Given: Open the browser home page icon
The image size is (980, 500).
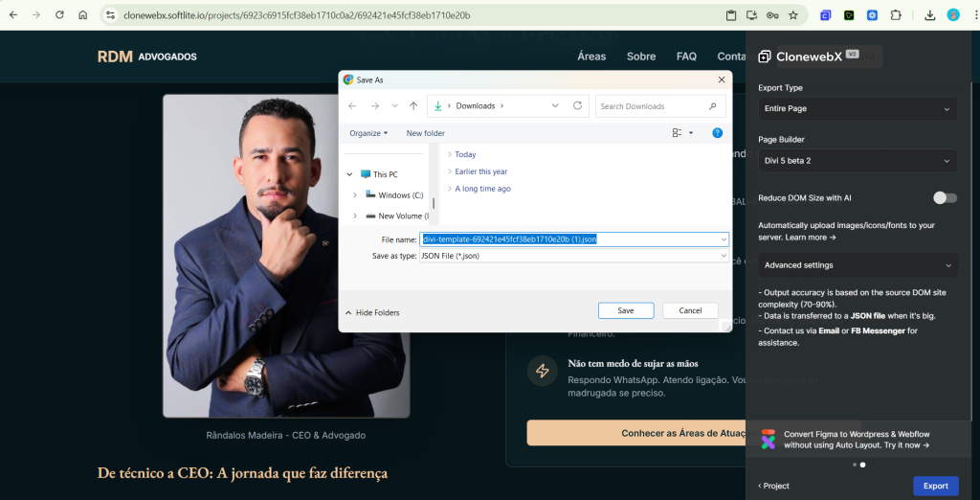Looking at the screenshot, I should [x=82, y=15].
